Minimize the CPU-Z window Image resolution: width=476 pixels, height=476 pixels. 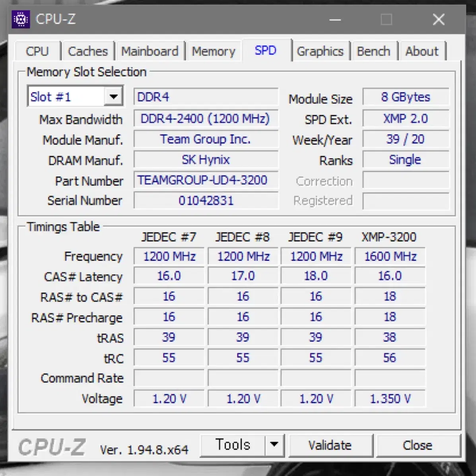(335, 19)
